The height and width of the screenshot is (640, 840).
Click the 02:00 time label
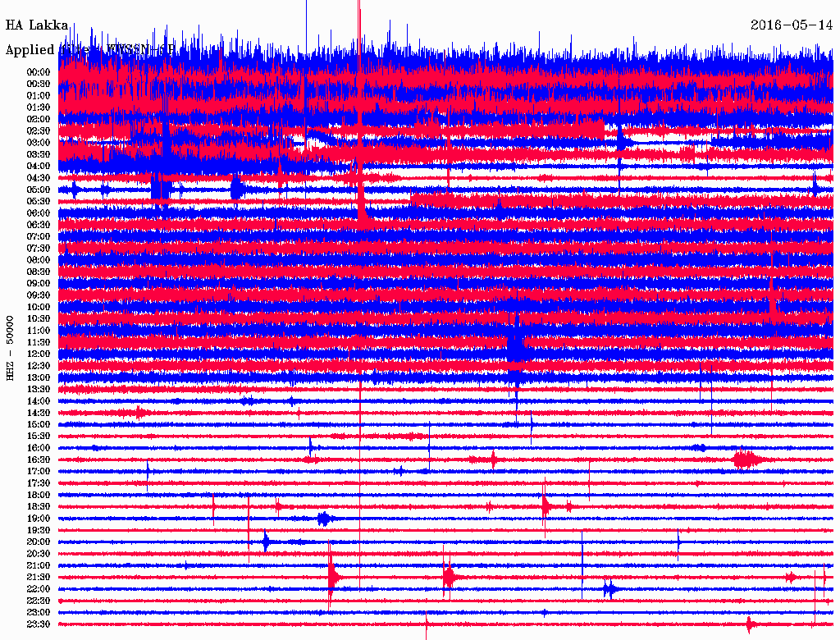[39, 120]
